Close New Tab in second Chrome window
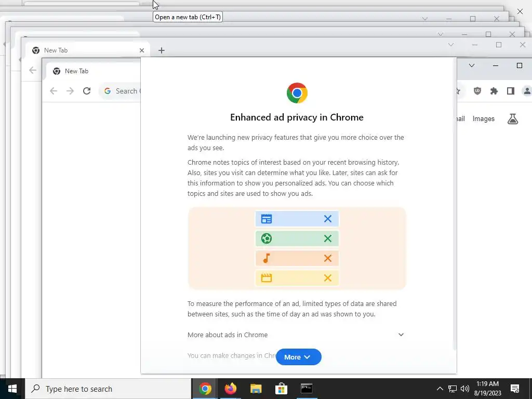532x399 pixels. pyautogui.click(x=142, y=50)
